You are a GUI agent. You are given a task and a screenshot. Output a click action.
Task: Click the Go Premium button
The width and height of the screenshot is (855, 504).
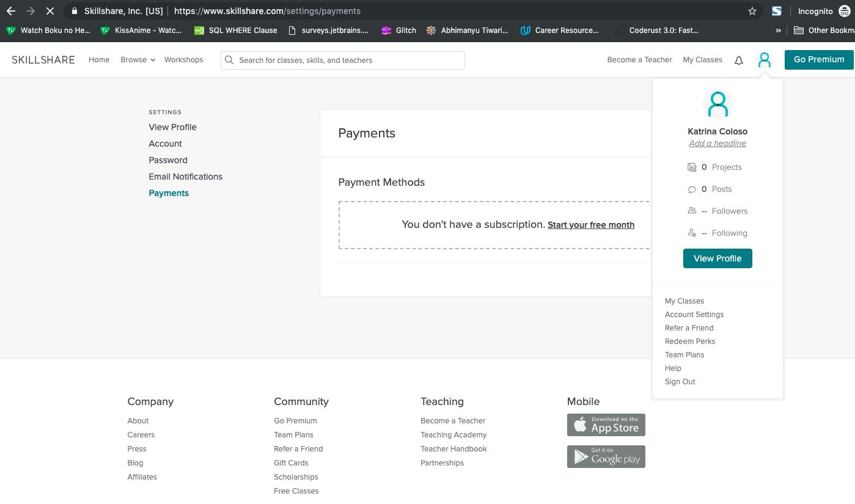tap(818, 60)
